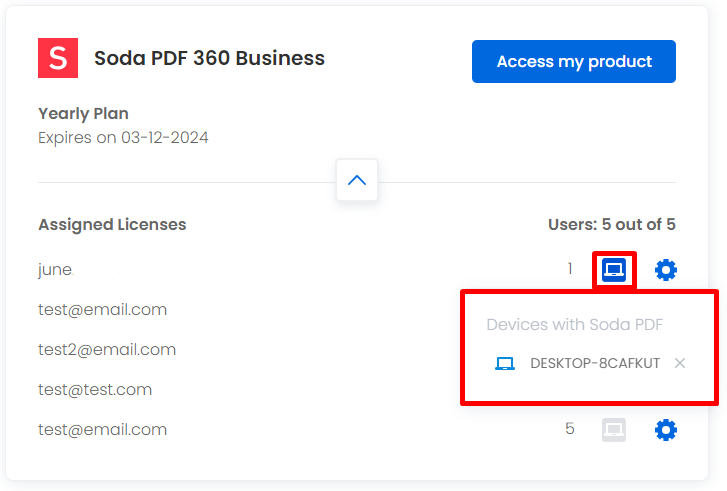Viewport: 727px width, 491px height.
Task: Click the Yearly Plan label
Action: tap(83, 114)
